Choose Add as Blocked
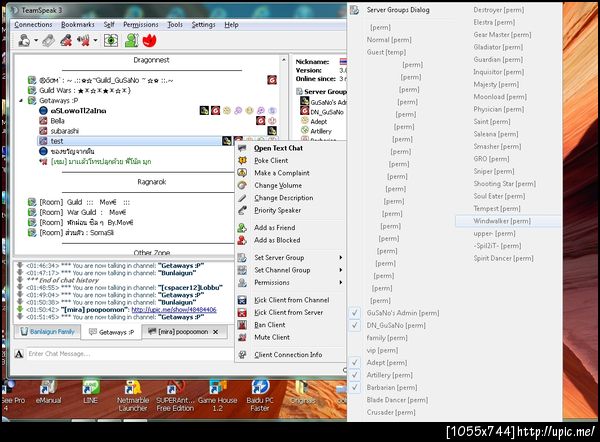This screenshot has height=442, width=600. (290, 240)
